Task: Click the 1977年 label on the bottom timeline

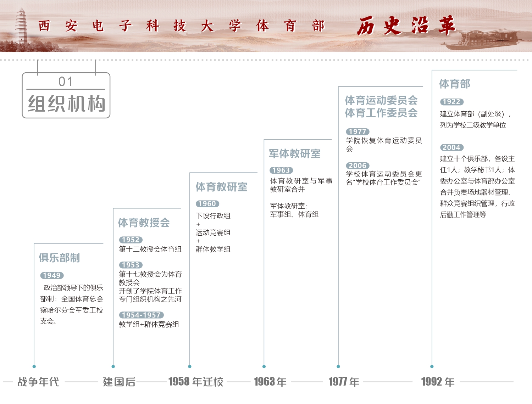Action: click(344, 382)
